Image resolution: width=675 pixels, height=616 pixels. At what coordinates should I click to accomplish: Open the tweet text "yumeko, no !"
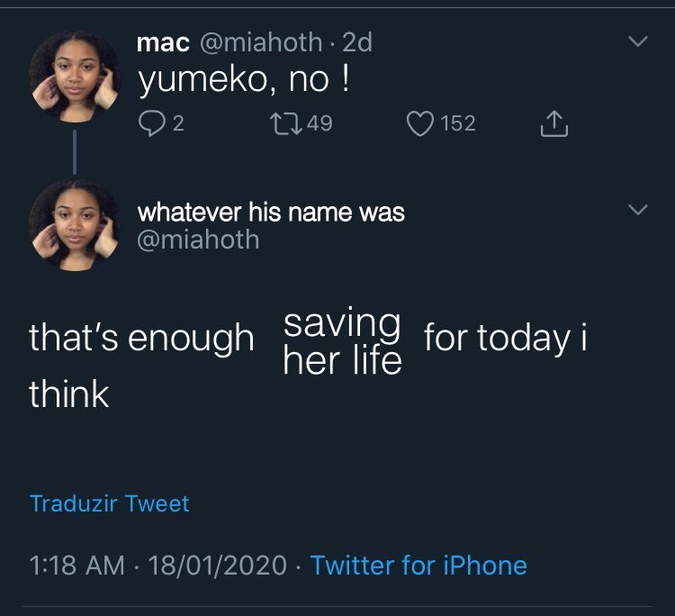244,81
